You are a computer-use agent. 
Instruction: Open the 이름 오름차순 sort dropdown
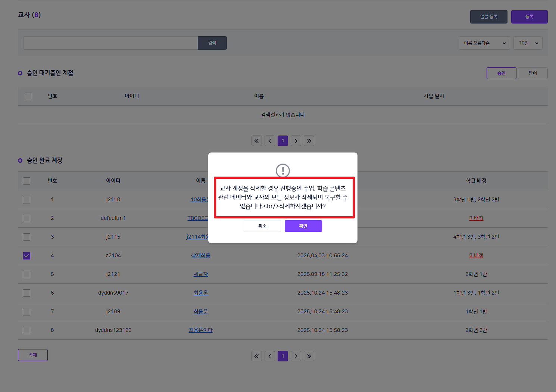pyautogui.click(x=484, y=43)
